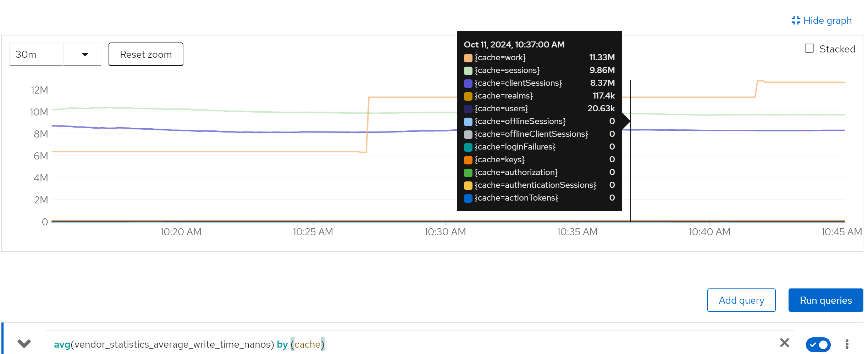Open the time span dropdown arrow

(x=85, y=55)
